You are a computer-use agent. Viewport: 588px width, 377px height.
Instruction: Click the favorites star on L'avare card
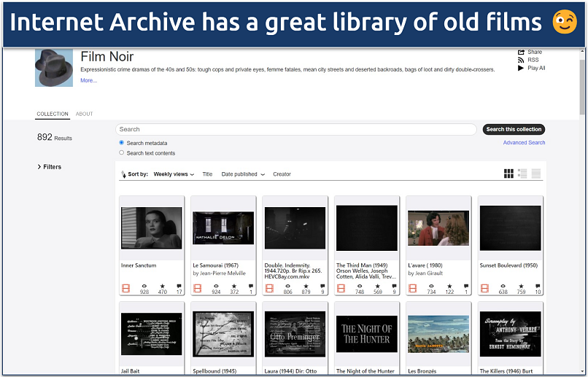click(x=449, y=287)
